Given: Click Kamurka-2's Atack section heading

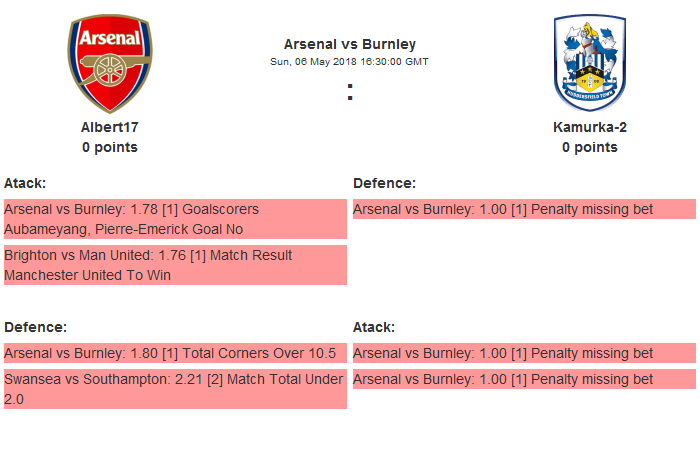Looking at the screenshot, I should click(x=374, y=327).
